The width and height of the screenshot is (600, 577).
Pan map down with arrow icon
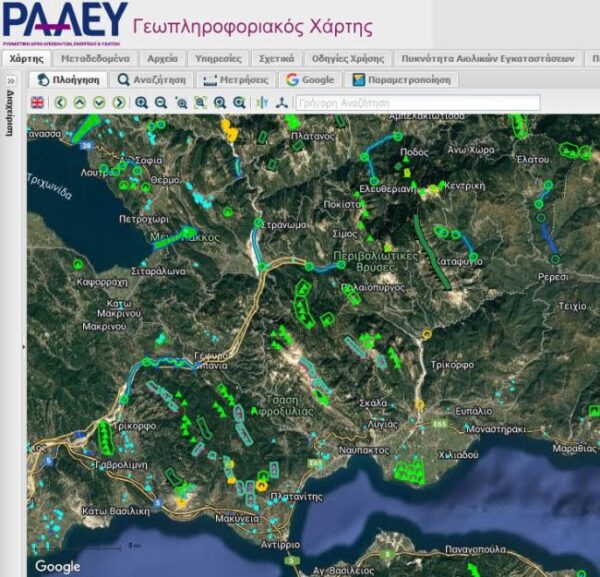point(99,102)
